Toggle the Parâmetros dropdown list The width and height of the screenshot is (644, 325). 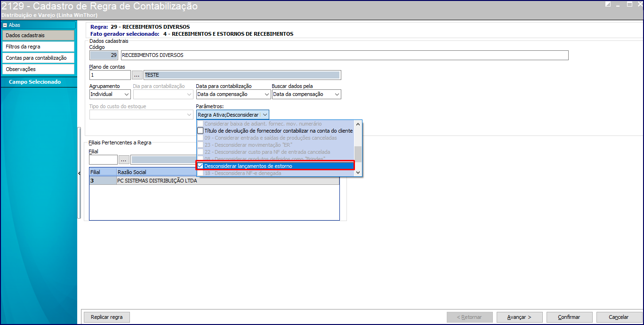(x=265, y=115)
